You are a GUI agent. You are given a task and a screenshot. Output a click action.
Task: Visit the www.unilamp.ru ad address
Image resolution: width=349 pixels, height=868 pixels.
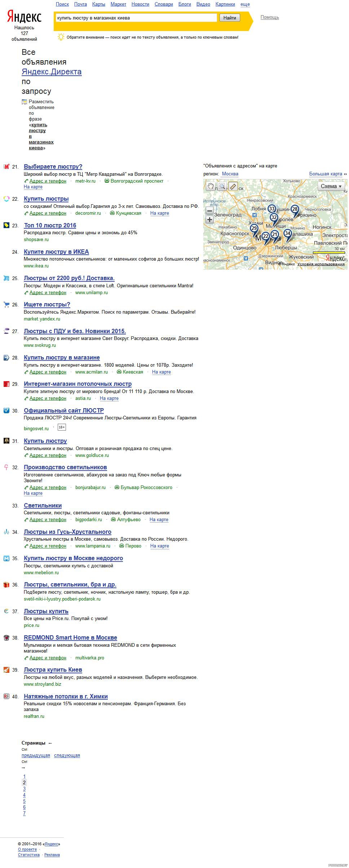point(92,293)
